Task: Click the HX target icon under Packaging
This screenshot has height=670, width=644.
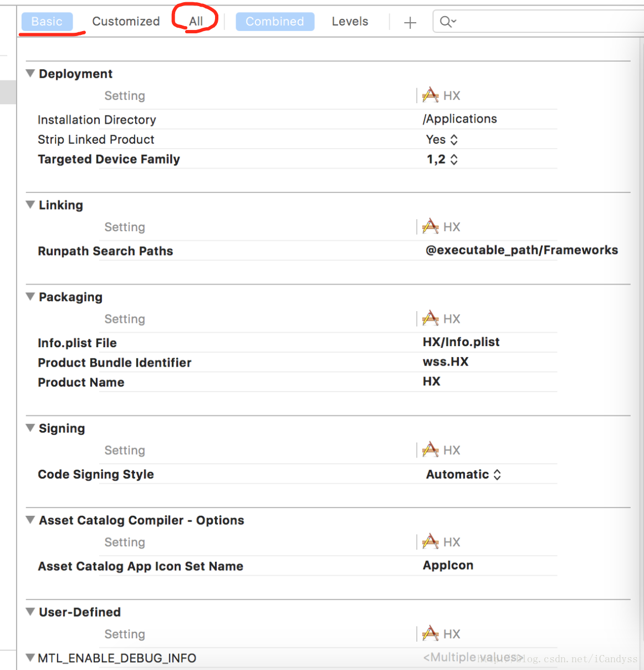Action: coord(430,319)
